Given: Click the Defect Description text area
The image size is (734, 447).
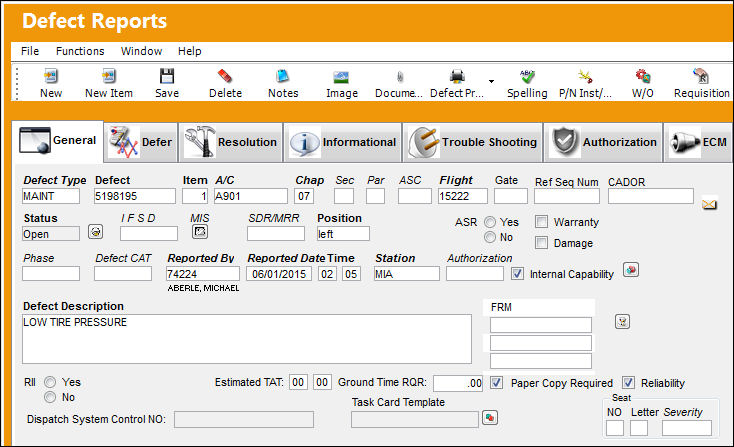Looking at the screenshot, I should coord(247,339).
